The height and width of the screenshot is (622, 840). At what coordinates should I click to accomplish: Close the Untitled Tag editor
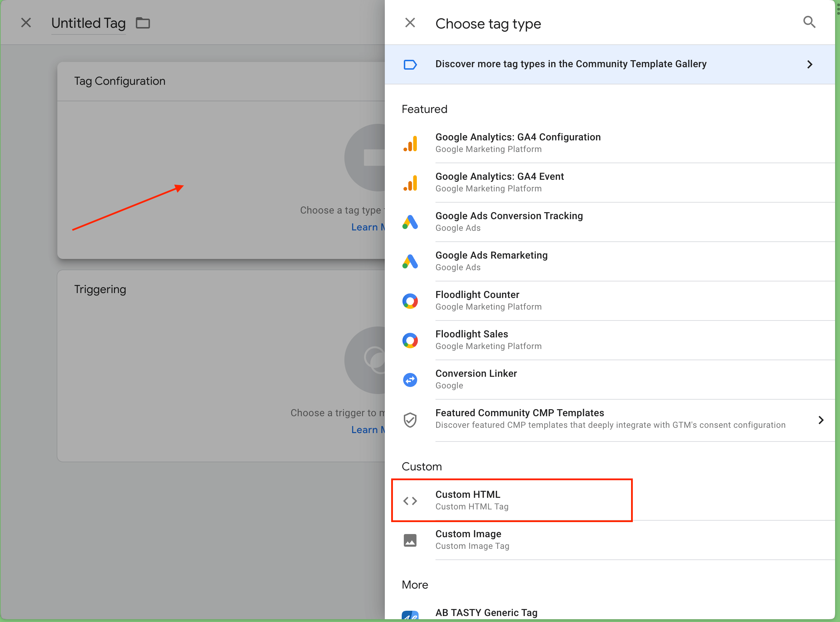click(x=26, y=23)
